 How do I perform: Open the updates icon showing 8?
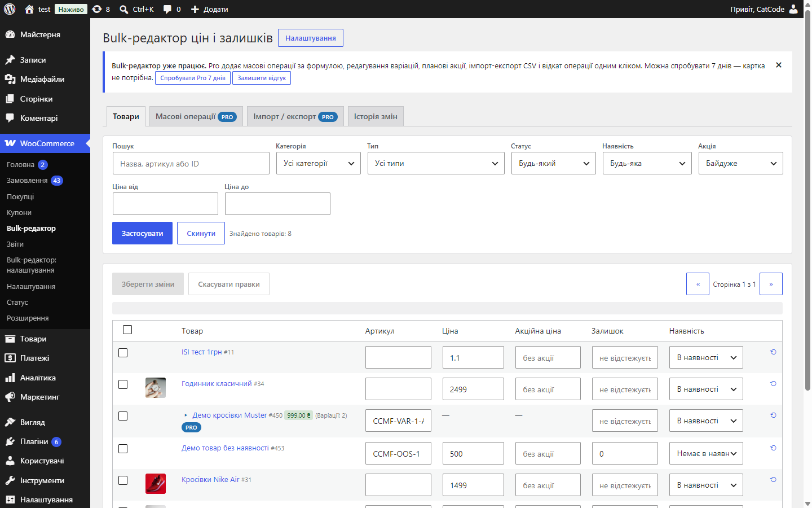point(97,9)
